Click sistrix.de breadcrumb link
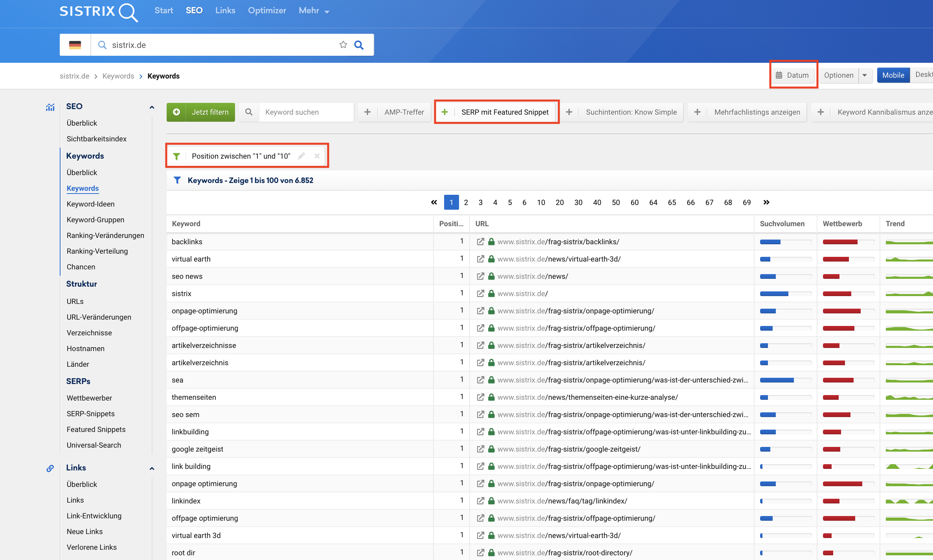Viewport: 933px width, 560px height. click(75, 76)
